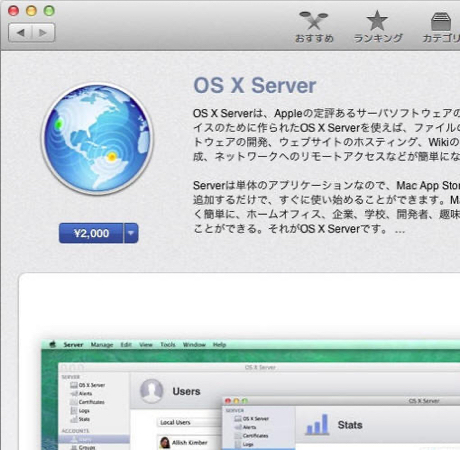Select Stats in the Users window sidebar
The height and width of the screenshot is (450, 460).
pos(80,419)
